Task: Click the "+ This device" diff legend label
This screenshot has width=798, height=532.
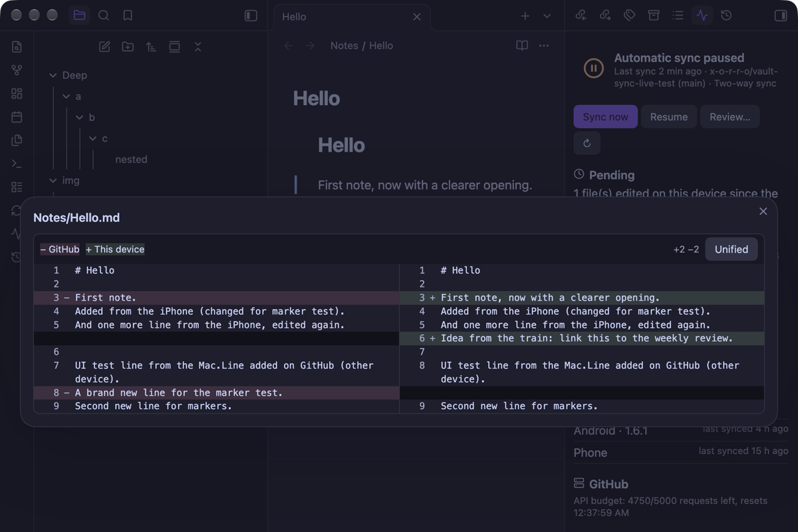Action: [115, 249]
